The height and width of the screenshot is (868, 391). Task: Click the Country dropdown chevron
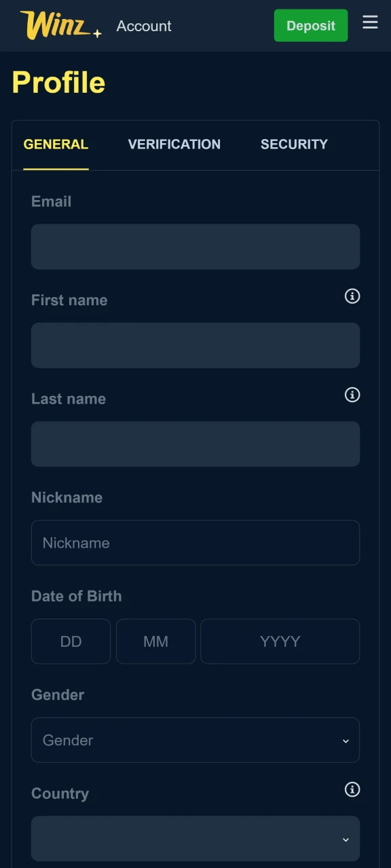pyautogui.click(x=346, y=839)
